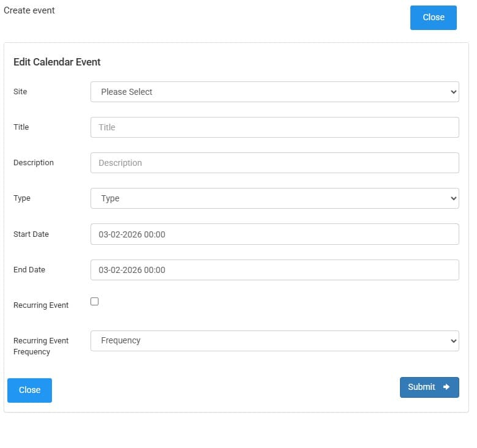Click the Close button at bottom left

(x=29, y=390)
